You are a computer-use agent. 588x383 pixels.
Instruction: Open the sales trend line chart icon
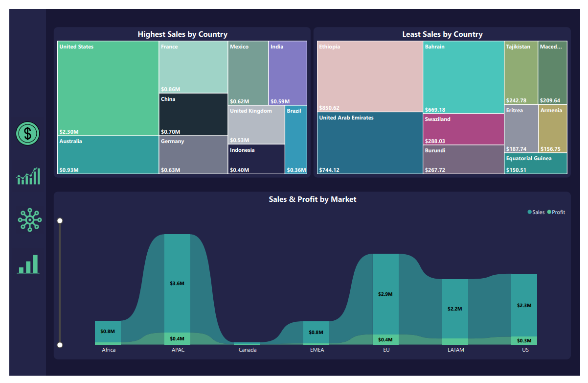[x=28, y=176]
